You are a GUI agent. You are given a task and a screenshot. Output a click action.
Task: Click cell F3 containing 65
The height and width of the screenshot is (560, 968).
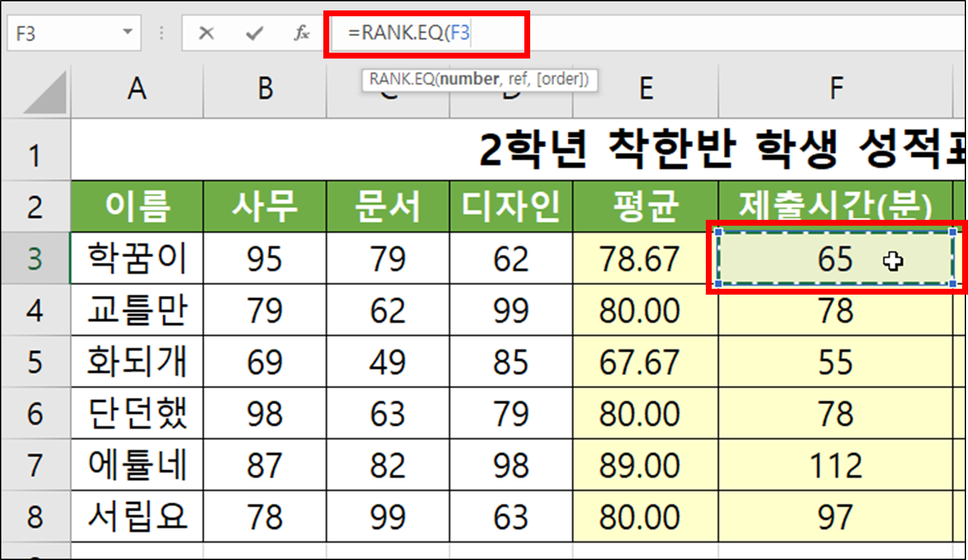pyautogui.click(x=835, y=258)
